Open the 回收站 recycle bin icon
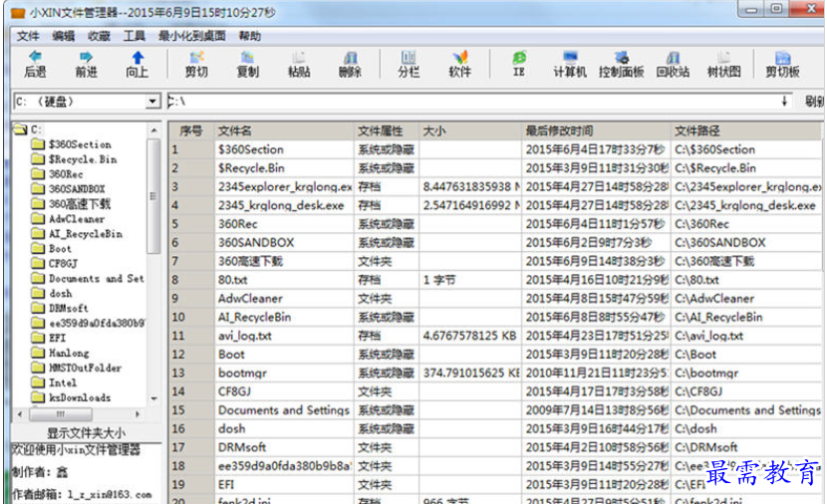827x504 pixels. click(673, 57)
